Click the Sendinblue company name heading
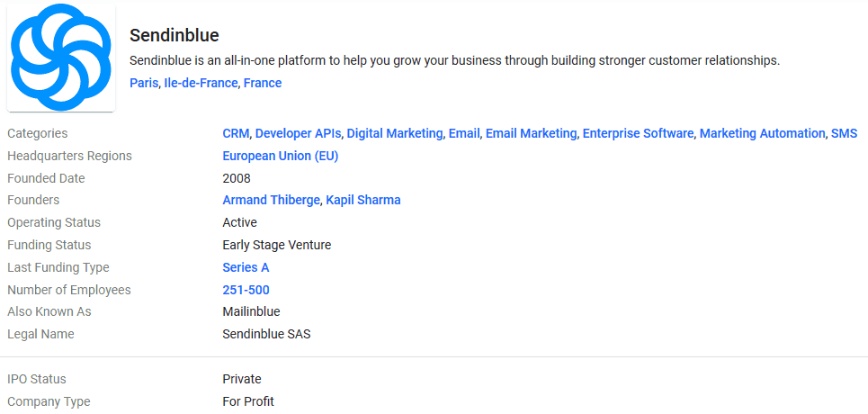The width and height of the screenshot is (868, 414). 174,35
